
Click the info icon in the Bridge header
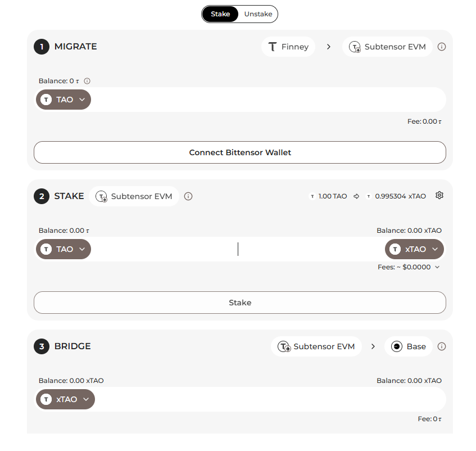tap(442, 346)
